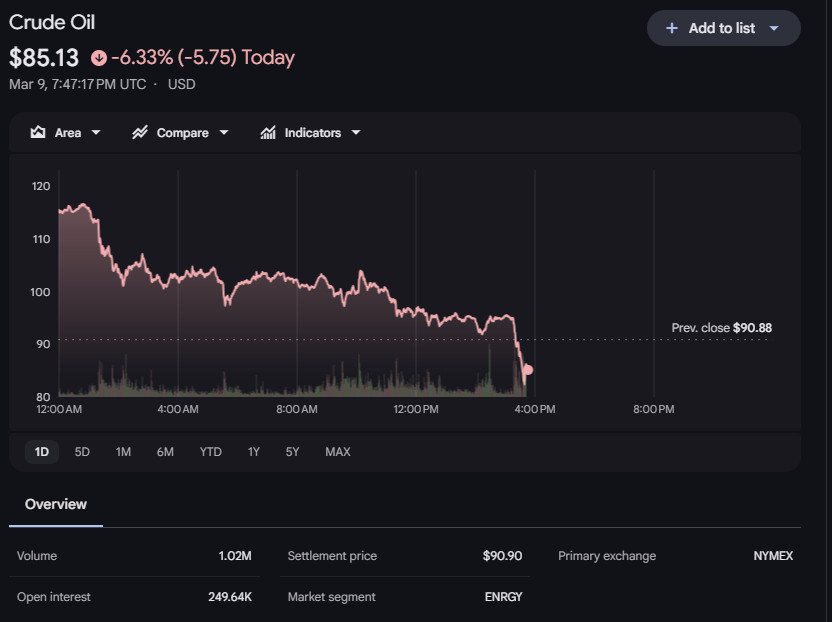This screenshot has width=832, height=622.
Task: Click the red down-arrow change icon
Action: 98,58
